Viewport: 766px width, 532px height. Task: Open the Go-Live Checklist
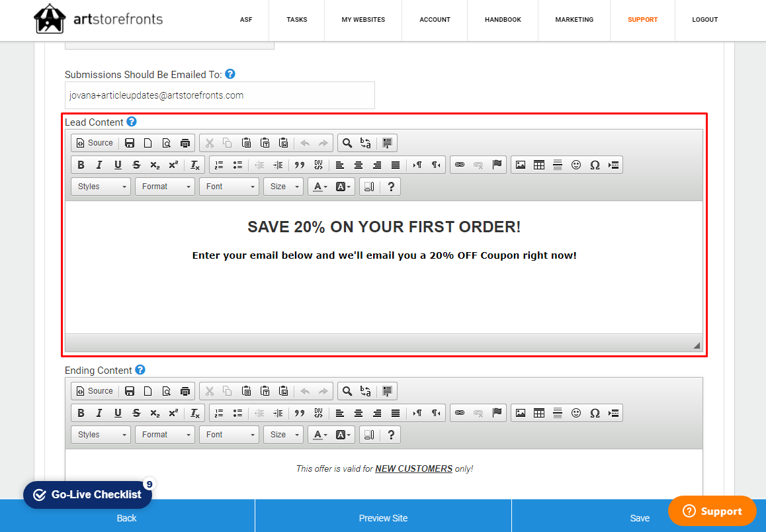[x=87, y=495]
